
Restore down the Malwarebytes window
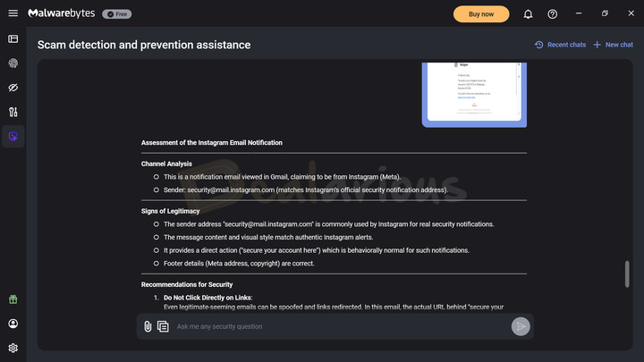click(x=605, y=13)
